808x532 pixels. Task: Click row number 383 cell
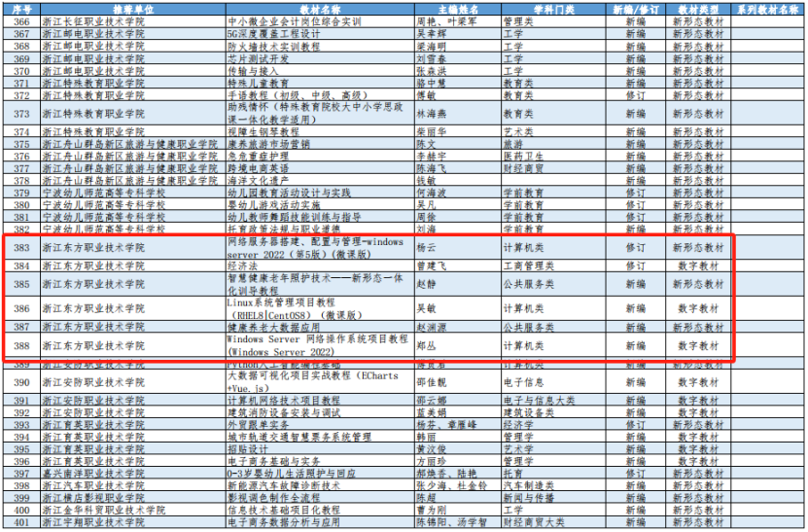[20, 248]
